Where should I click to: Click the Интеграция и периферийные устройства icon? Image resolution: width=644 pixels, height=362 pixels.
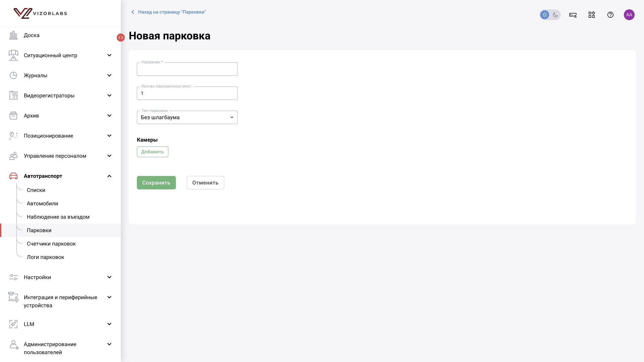point(13,297)
